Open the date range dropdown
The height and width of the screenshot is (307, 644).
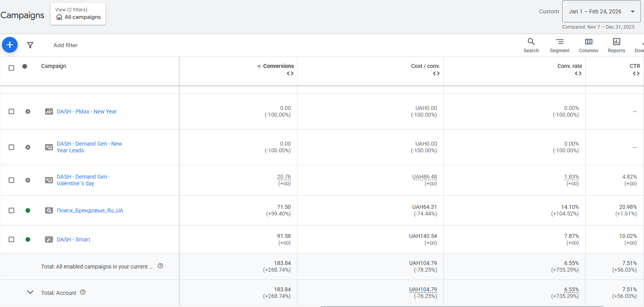click(x=601, y=11)
